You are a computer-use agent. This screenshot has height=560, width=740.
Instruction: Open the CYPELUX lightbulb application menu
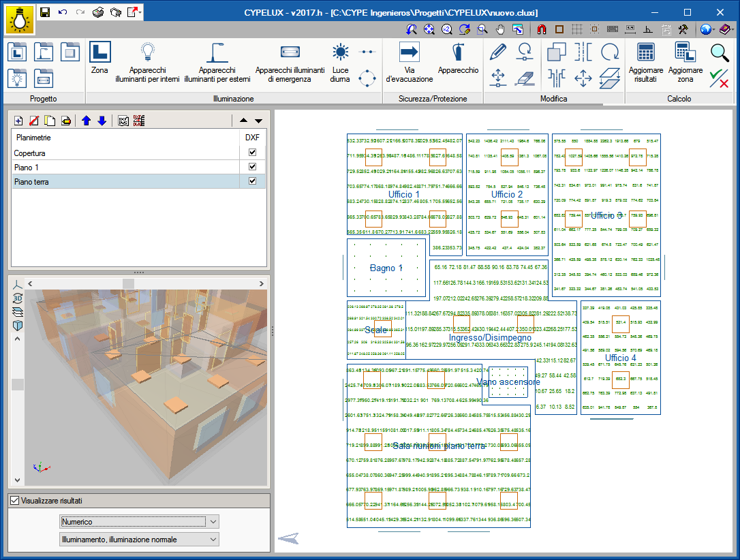click(19, 20)
